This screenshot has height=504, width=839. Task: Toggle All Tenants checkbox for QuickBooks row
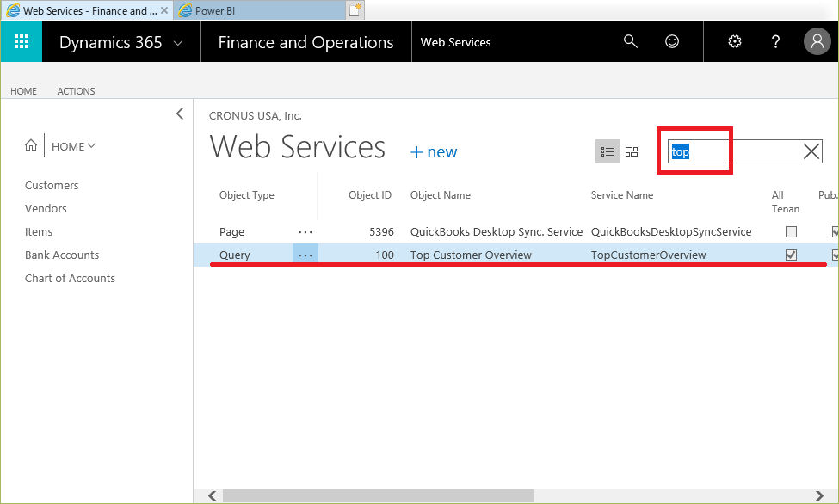pyautogui.click(x=791, y=231)
